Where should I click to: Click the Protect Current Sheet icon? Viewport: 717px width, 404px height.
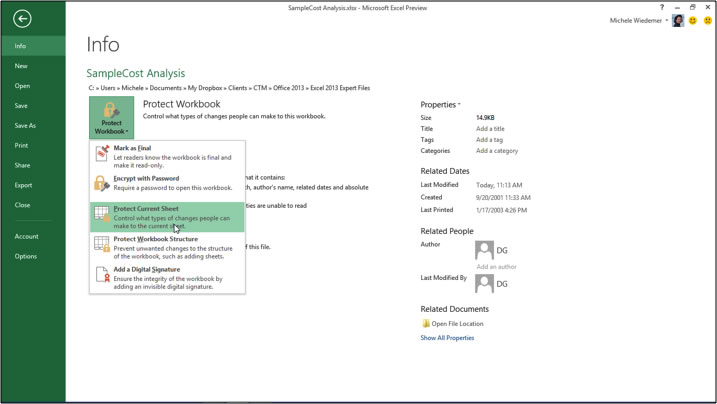pyautogui.click(x=102, y=214)
